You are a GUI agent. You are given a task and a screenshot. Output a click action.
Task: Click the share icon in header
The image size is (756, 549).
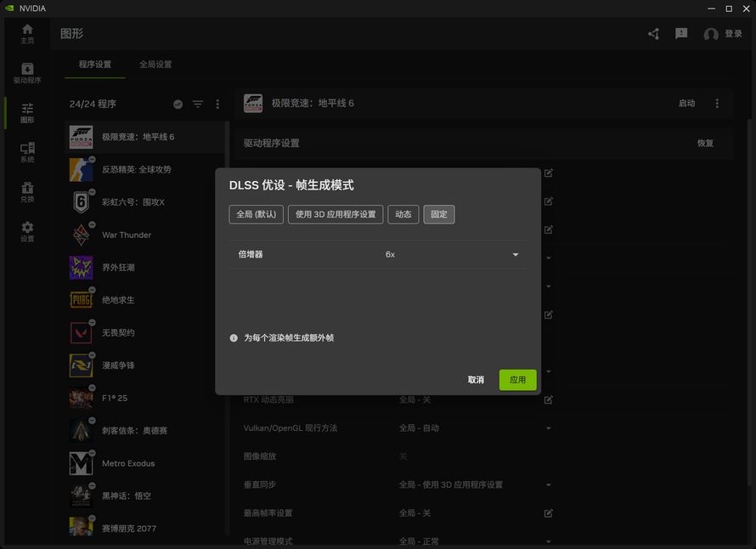(654, 34)
